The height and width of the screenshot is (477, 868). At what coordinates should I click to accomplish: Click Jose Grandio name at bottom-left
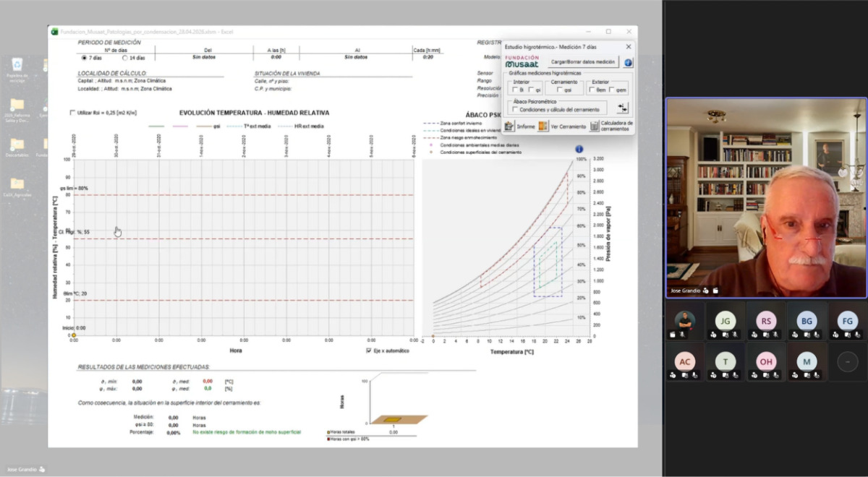(22, 469)
